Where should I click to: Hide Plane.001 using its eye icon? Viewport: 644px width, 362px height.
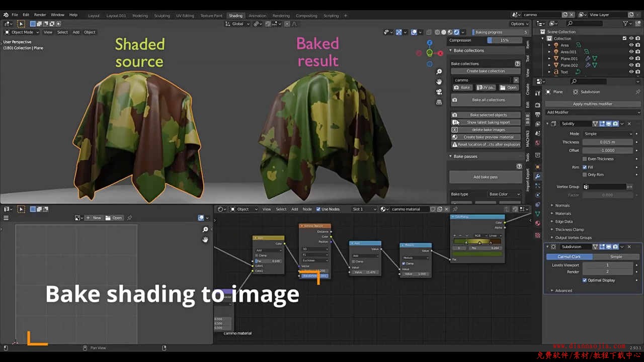pos(631,58)
